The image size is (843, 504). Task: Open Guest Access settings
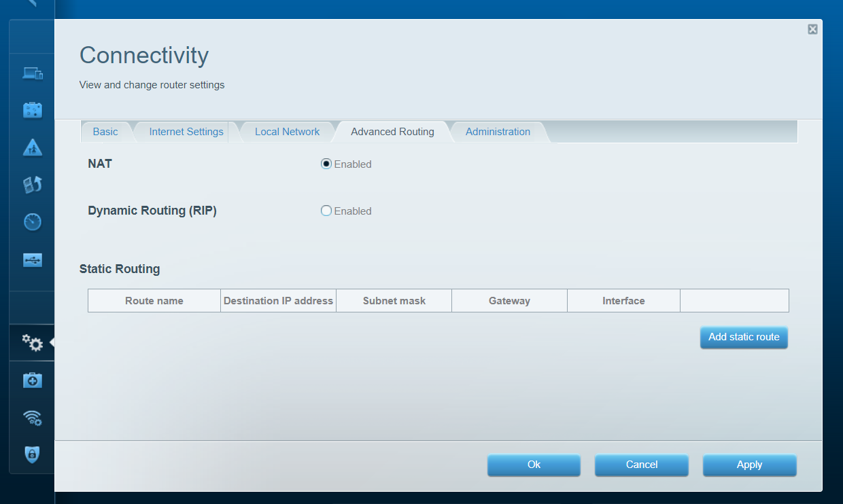tap(32, 109)
